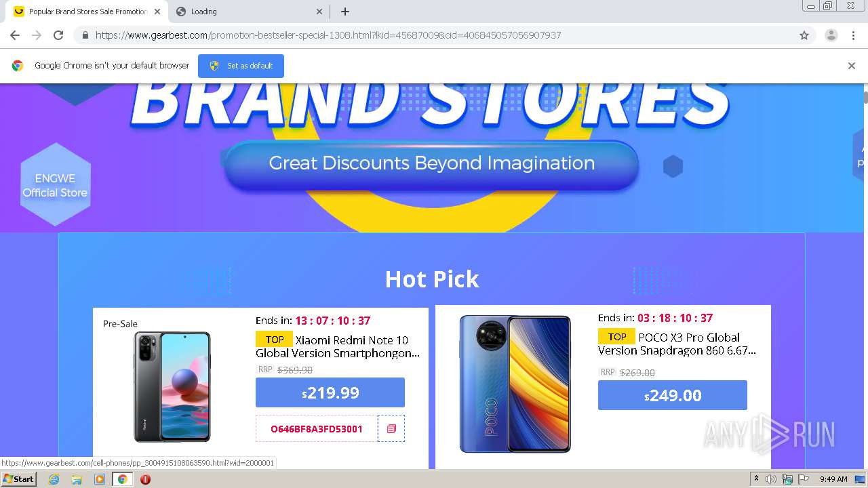Reload the page with the refresh icon
The height and width of the screenshot is (488, 868).
coord(58,35)
